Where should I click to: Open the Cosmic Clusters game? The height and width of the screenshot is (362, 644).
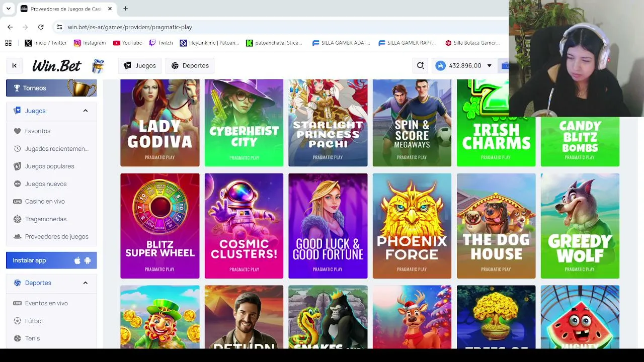point(244,226)
